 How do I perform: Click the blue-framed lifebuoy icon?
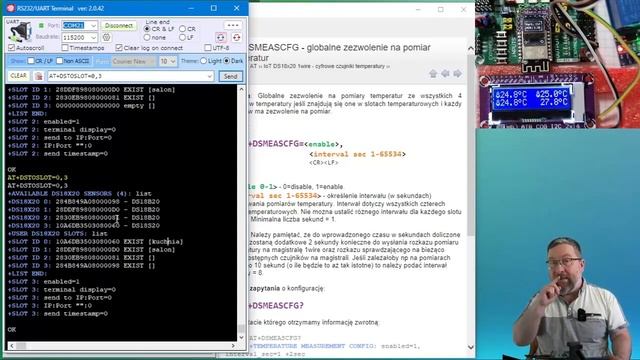coord(221,38)
